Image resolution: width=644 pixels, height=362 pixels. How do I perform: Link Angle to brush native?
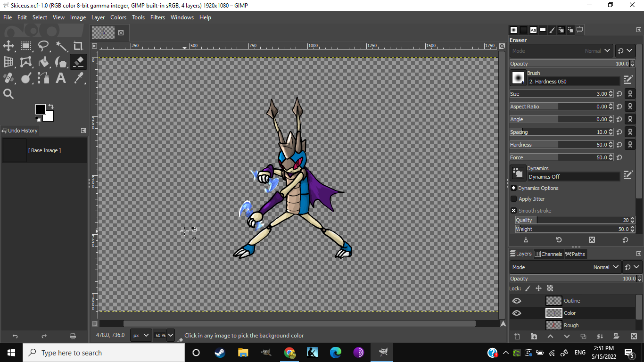[x=630, y=119]
